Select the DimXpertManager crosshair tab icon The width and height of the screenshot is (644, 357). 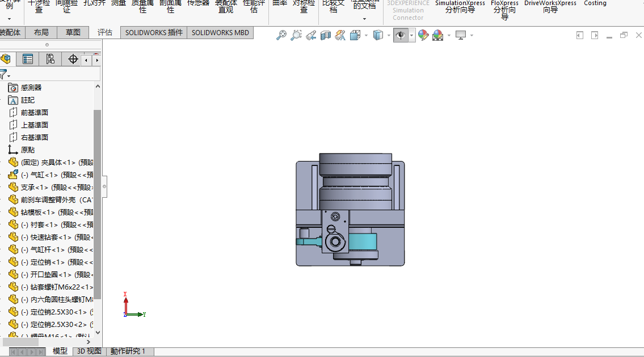[x=73, y=59]
